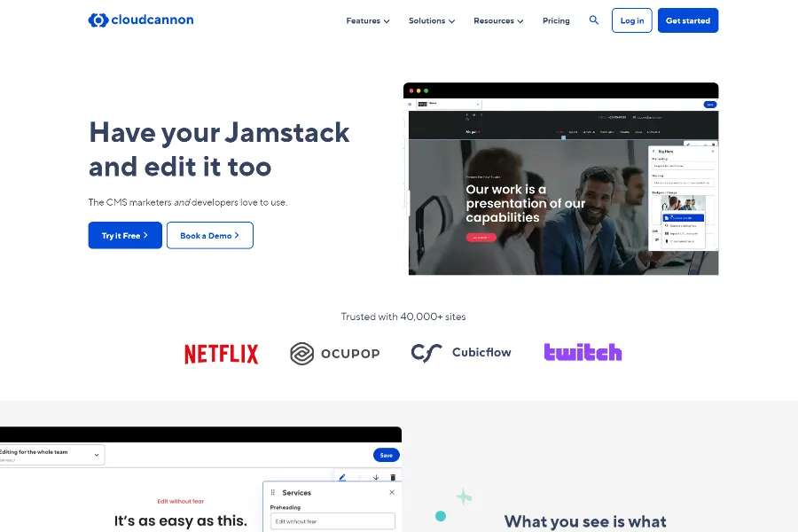
Task: Click the pencil edit icon above Services panel
Action: point(342,477)
